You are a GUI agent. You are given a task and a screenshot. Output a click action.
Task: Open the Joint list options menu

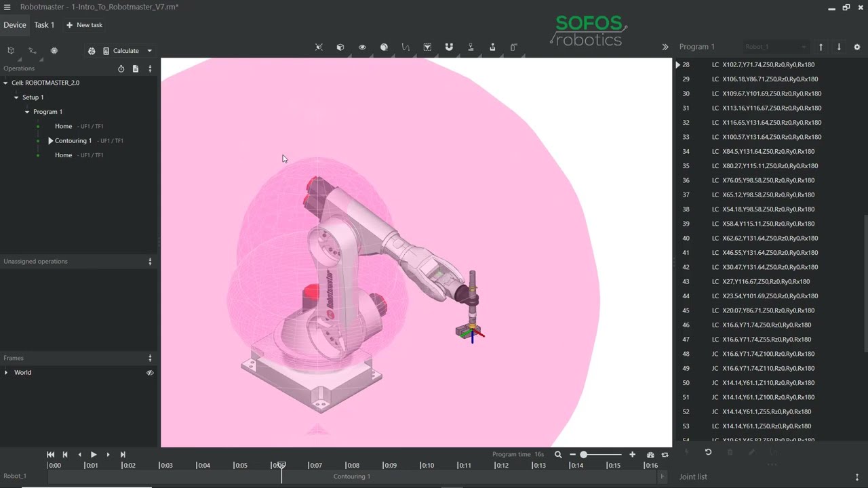tap(857, 477)
